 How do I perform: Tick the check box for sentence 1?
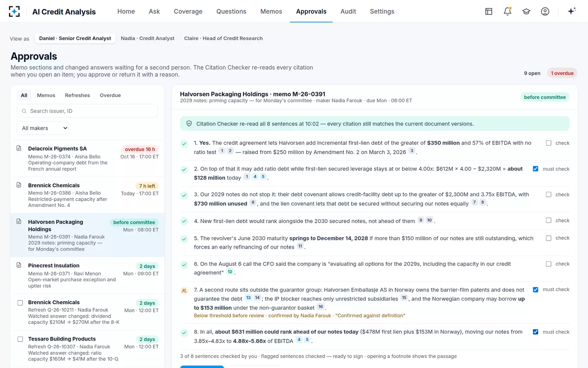coord(548,143)
